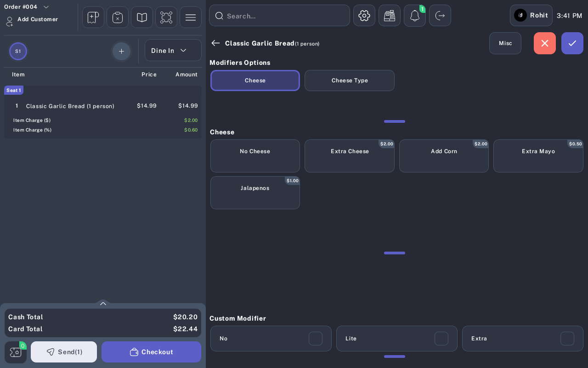
Task: Click the Cash Total amount $20.20
Action: click(x=186, y=317)
